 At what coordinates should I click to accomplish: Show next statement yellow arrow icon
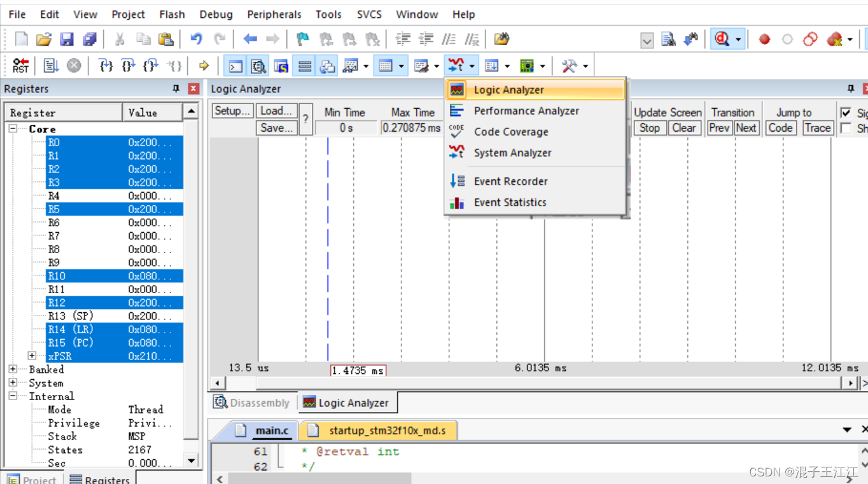204,66
